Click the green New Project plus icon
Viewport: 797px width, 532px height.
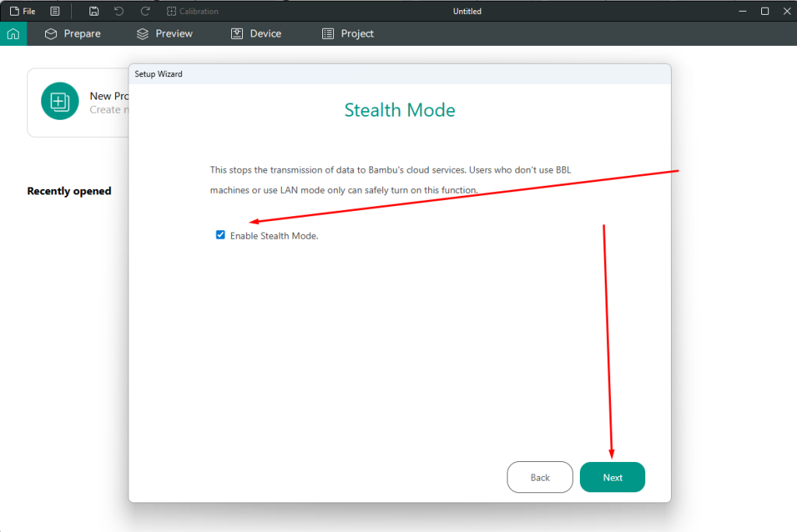[x=60, y=101]
